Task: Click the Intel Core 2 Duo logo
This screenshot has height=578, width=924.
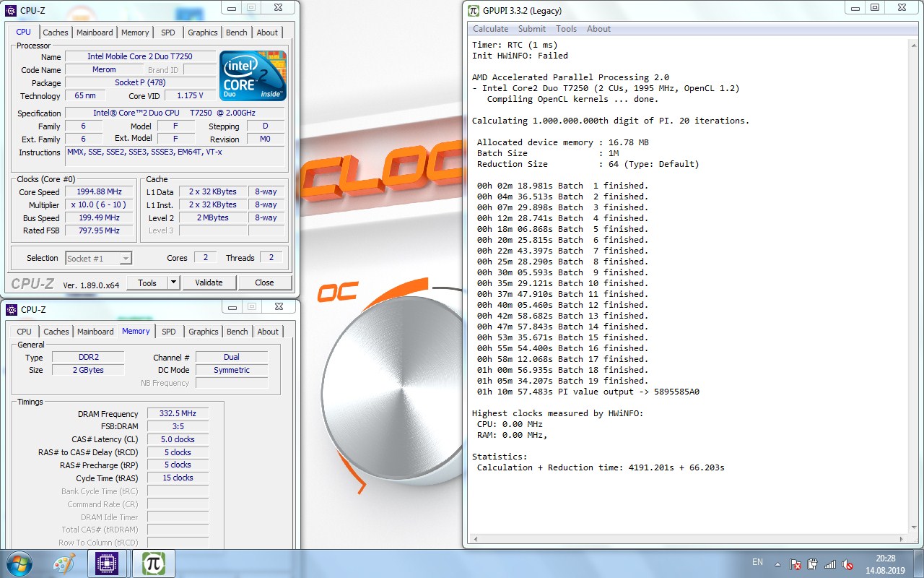Action: (x=253, y=75)
